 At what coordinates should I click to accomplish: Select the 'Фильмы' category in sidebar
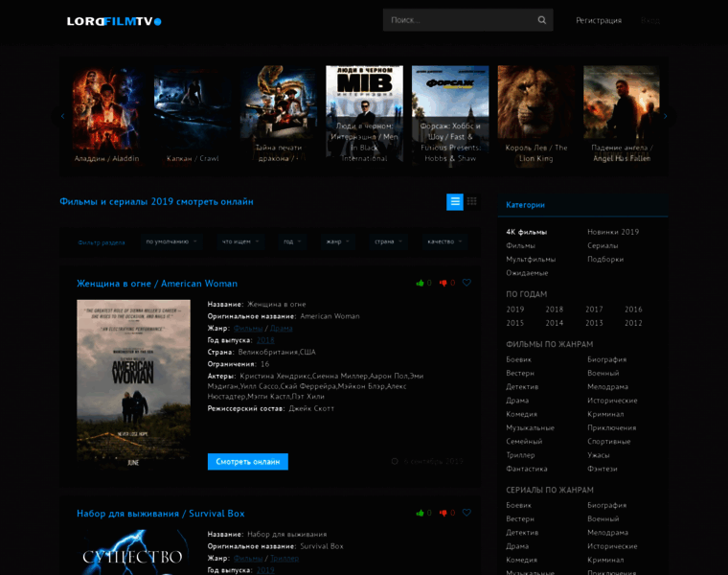[520, 245]
